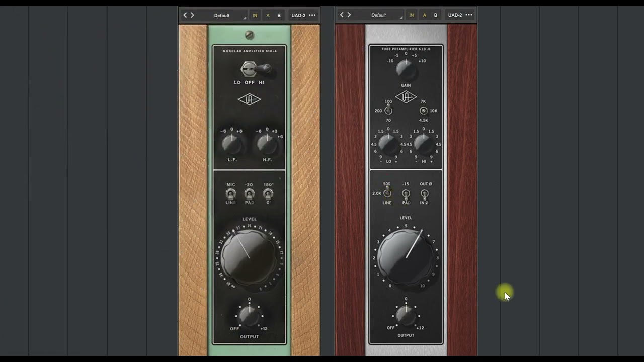The width and height of the screenshot is (644, 362).
Task: Select B state in 610-B window
Action: [x=436, y=15]
